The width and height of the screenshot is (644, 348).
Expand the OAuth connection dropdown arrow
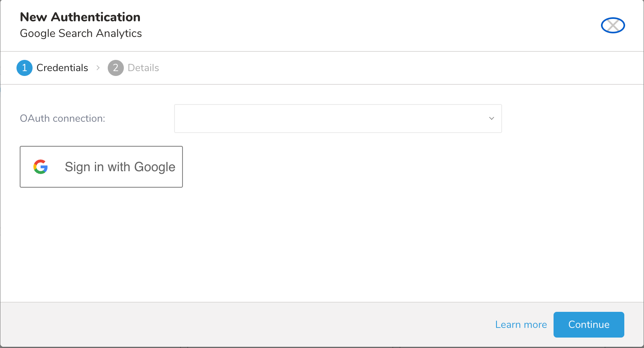(491, 119)
